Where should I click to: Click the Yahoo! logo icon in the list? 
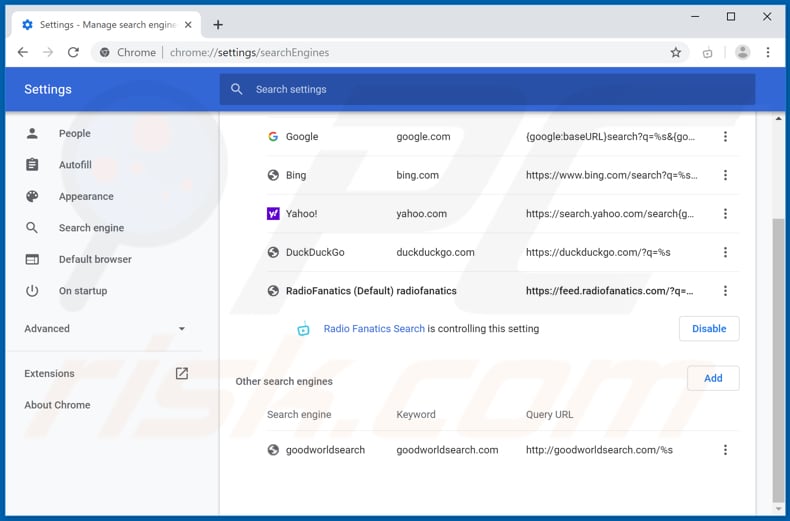tap(273, 214)
